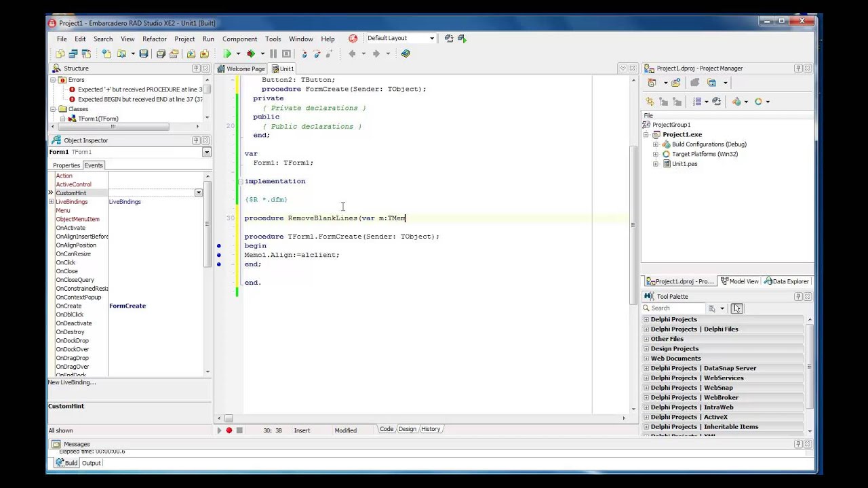Click the green Help Contents book icon
Image resolution: width=868 pixels, height=488 pixels.
pyautogui.click(x=406, y=54)
